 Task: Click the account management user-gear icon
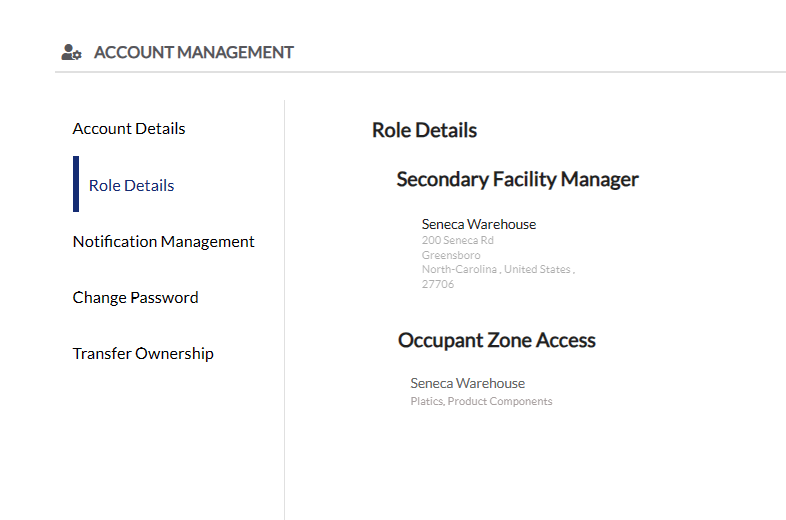pos(71,52)
